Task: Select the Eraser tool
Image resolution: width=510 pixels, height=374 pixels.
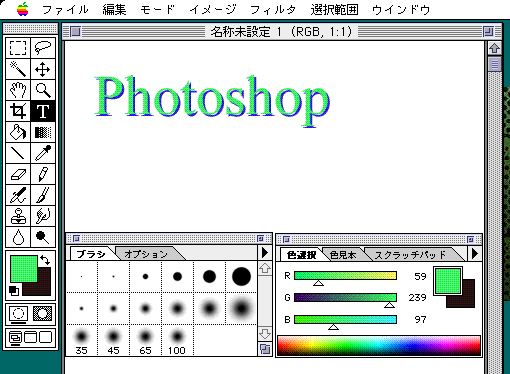Action: [18, 174]
